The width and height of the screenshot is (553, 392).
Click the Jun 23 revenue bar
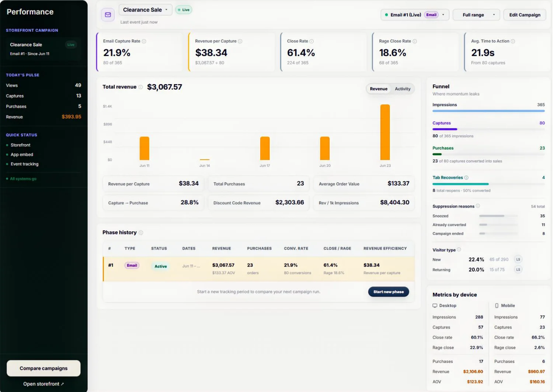pos(385,132)
